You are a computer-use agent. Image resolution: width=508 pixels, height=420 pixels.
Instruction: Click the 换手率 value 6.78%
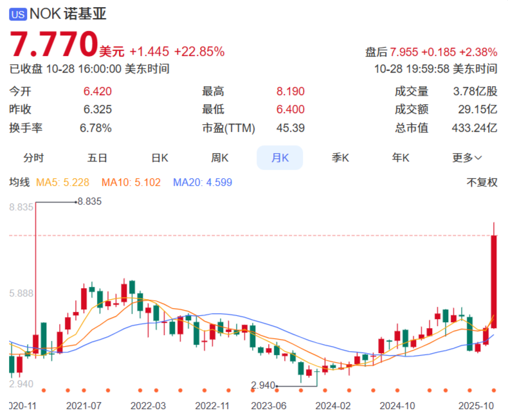96,128
